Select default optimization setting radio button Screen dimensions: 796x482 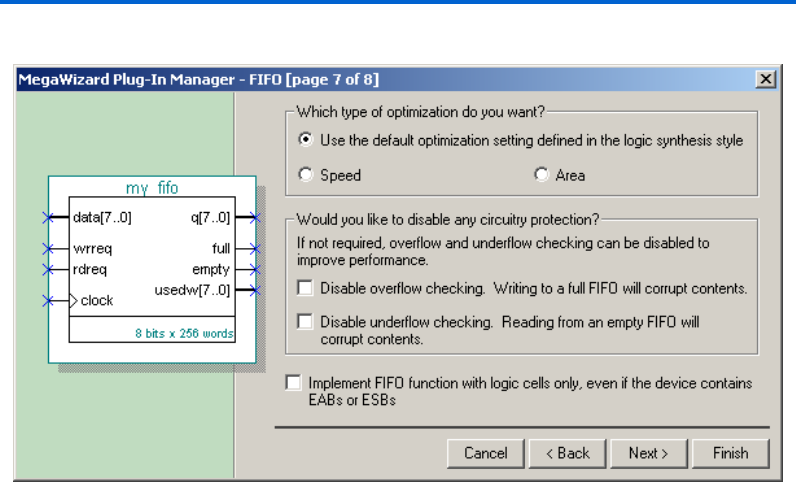306,140
